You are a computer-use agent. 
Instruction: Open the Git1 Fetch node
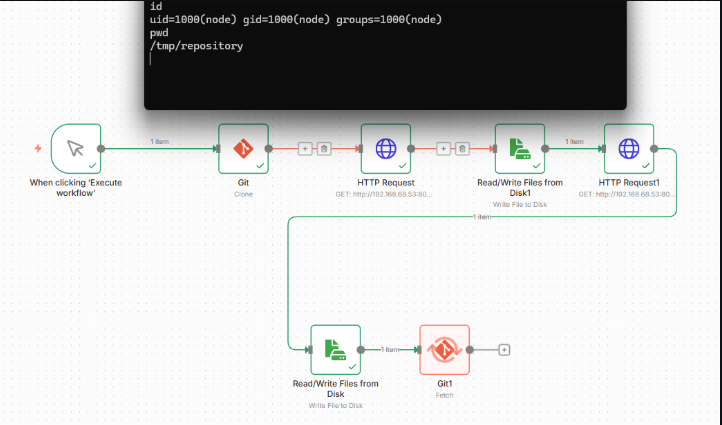point(444,349)
